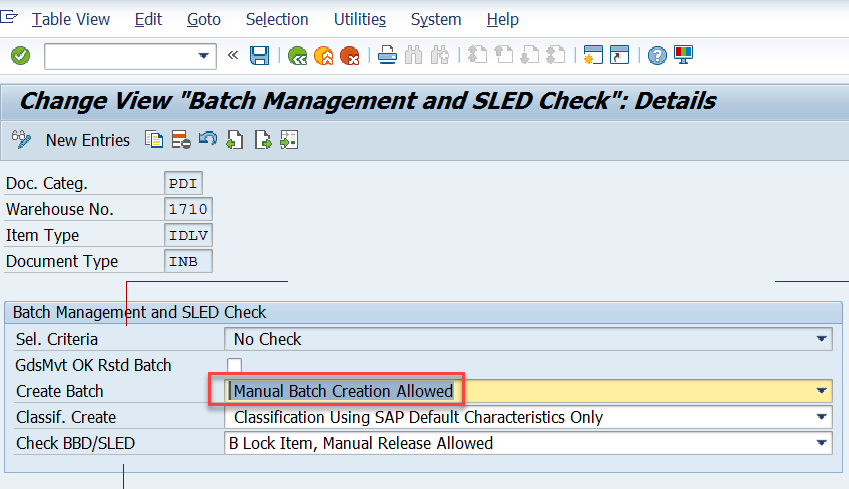Click the 'Batch Management and SLED Check' group header
Screen dimensions: 849x489
140,312
